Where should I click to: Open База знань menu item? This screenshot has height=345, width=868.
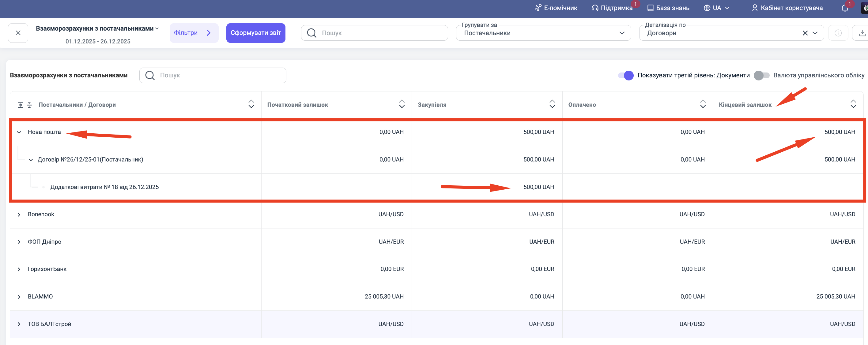click(x=668, y=8)
